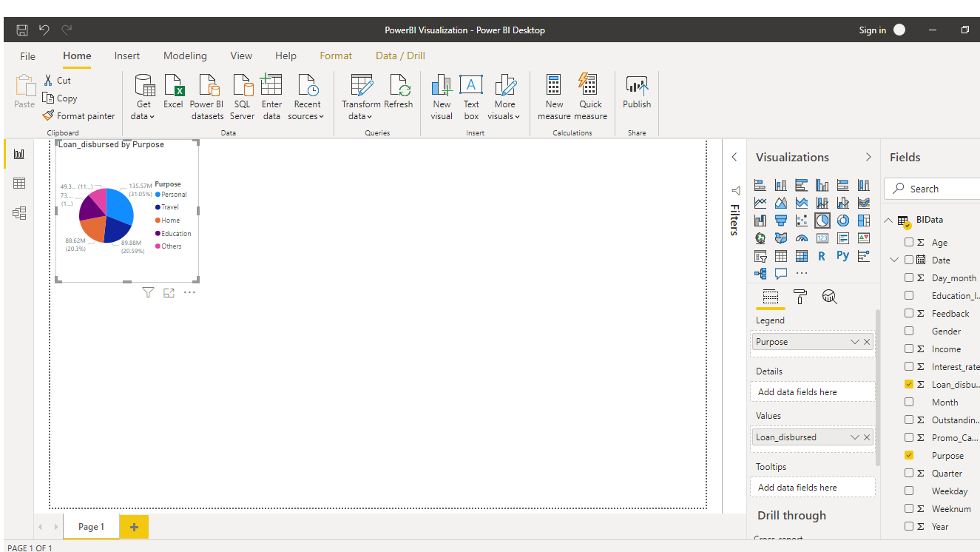Open the Help ribbon tab
The image size is (980, 552).
coord(285,55)
